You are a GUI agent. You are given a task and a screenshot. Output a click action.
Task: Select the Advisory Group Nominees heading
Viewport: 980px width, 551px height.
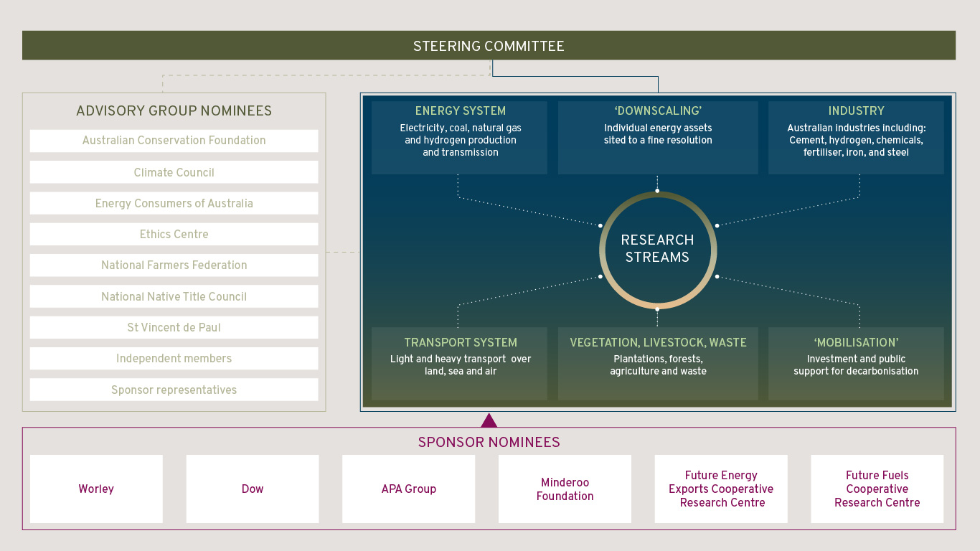(x=174, y=110)
